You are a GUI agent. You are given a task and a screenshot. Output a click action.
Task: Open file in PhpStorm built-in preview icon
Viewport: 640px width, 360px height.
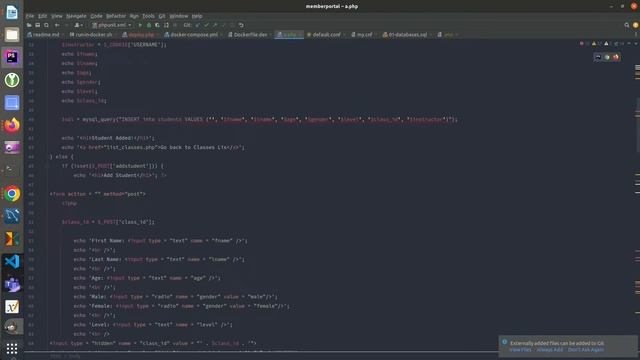coord(598,57)
